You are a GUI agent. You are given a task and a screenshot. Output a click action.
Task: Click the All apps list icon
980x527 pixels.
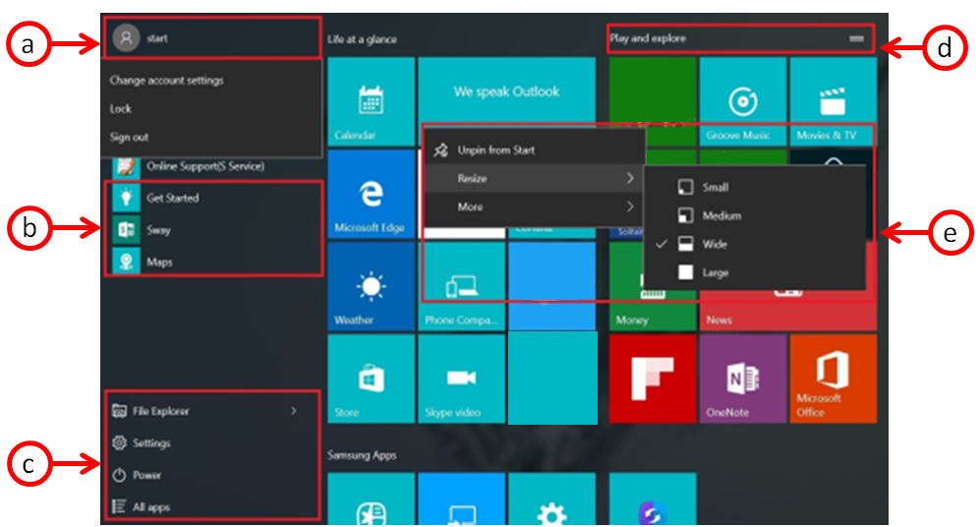(119, 506)
